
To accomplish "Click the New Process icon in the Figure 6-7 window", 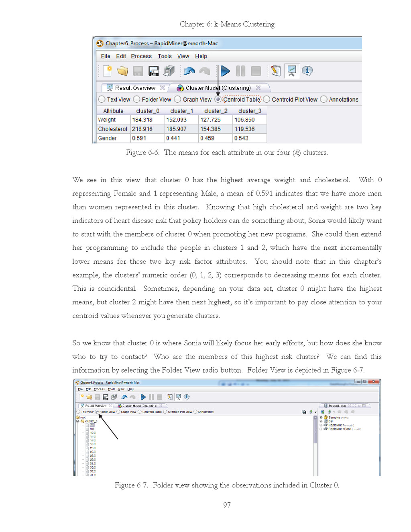I will tap(81, 397).
